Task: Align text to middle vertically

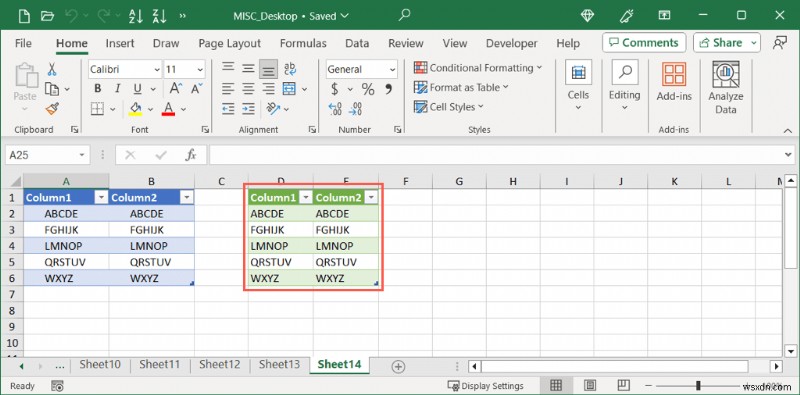Action: pyautogui.click(x=248, y=68)
